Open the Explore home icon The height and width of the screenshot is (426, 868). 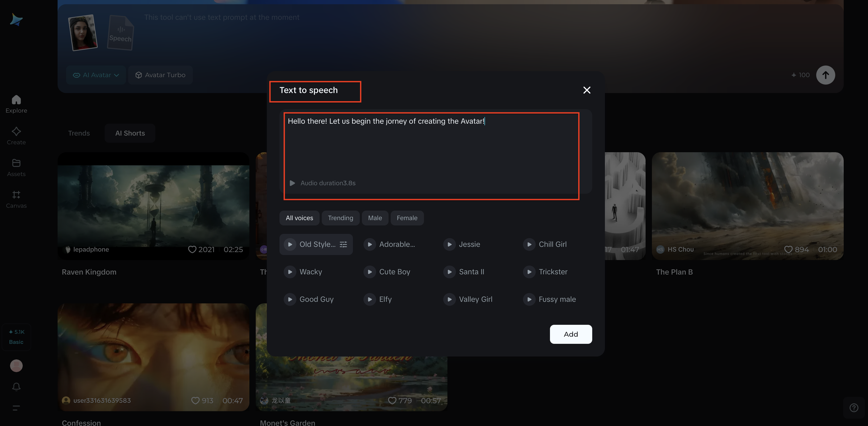(x=16, y=100)
